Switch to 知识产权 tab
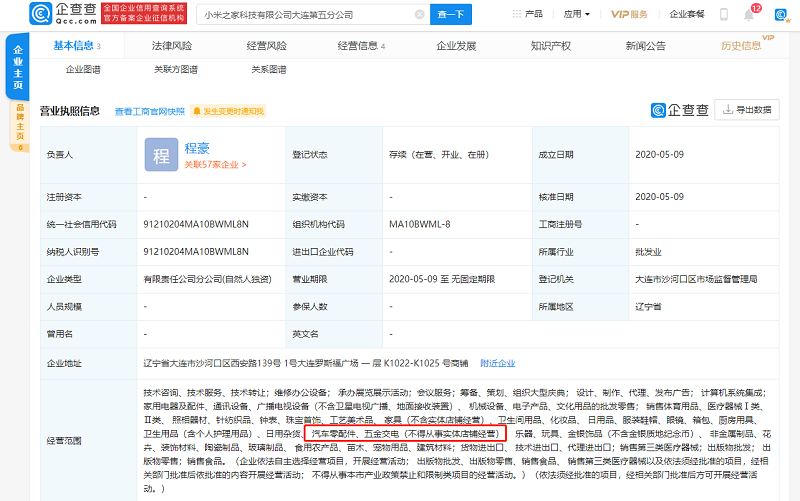Image resolution: width=800 pixels, height=501 pixels. coord(551,45)
